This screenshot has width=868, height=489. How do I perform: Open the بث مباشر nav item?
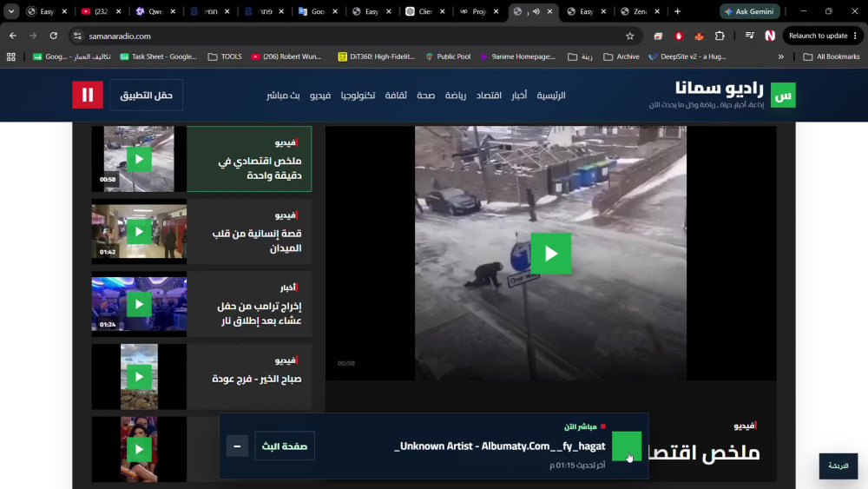pos(283,96)
